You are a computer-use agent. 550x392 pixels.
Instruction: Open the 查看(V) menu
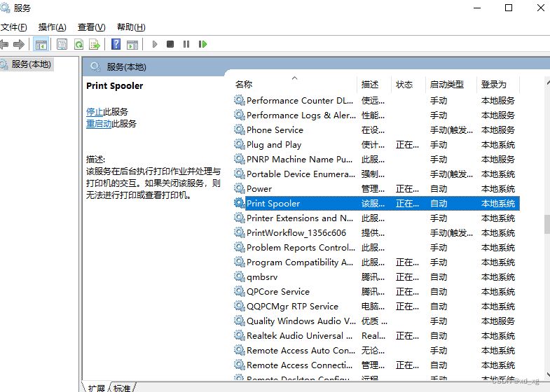tap(92, 27)
